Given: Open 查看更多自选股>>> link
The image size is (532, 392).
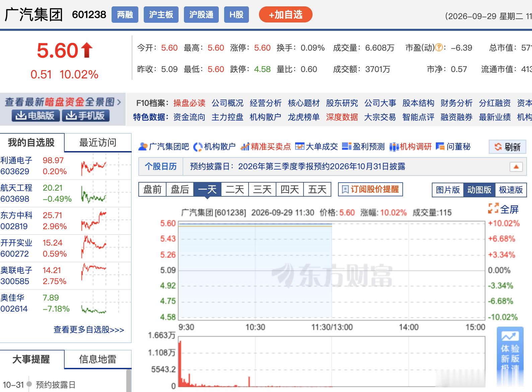Looking at the screenshot, I should point(89,330).
